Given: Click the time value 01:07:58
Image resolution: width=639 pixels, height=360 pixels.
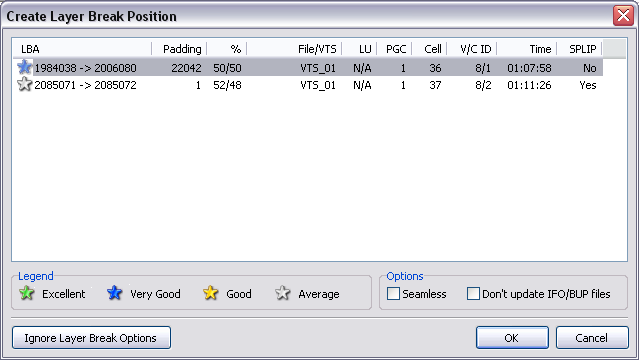Looking at the screenshot, I should click(x=529, y=68).
